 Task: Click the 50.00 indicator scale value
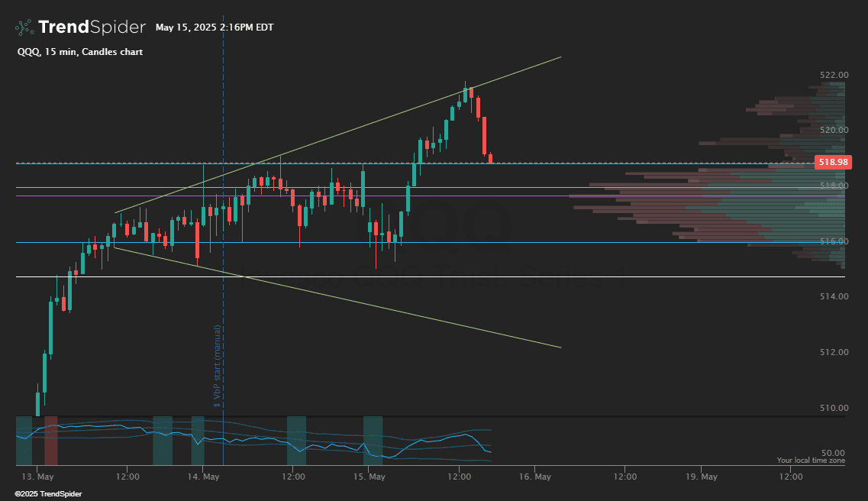[833, 453]
